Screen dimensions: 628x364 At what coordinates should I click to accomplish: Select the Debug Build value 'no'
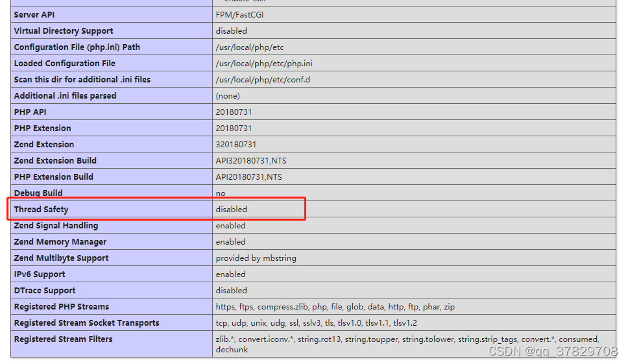click(221, 193)
